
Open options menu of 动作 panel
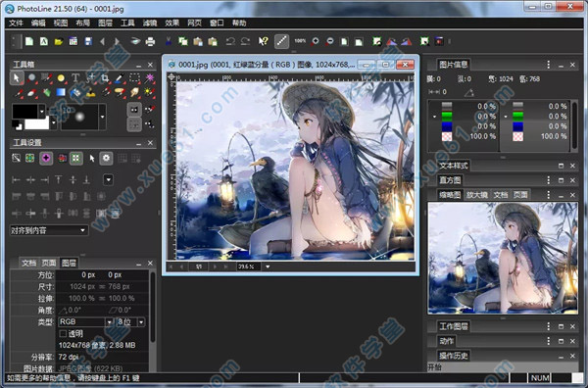point(549,341)
